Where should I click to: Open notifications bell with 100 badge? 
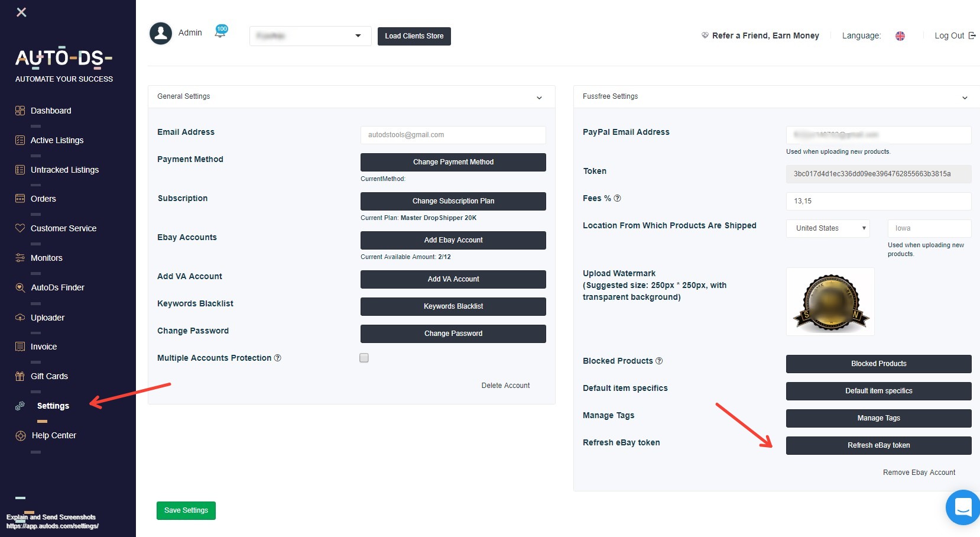tap(221, 31)
